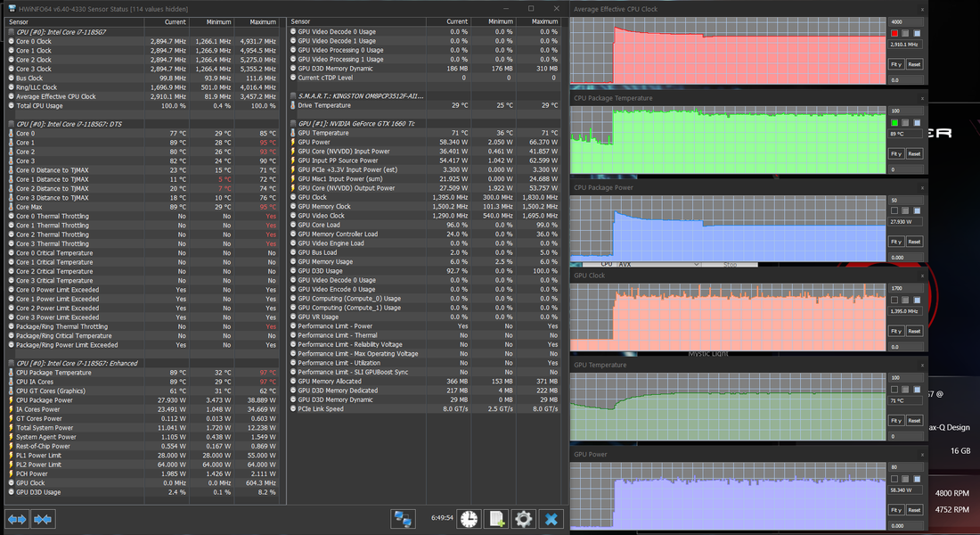Select the Performance Limit - Thermal row
The image size is (980, 535).
pyautogui.click(x=424, y=335)
